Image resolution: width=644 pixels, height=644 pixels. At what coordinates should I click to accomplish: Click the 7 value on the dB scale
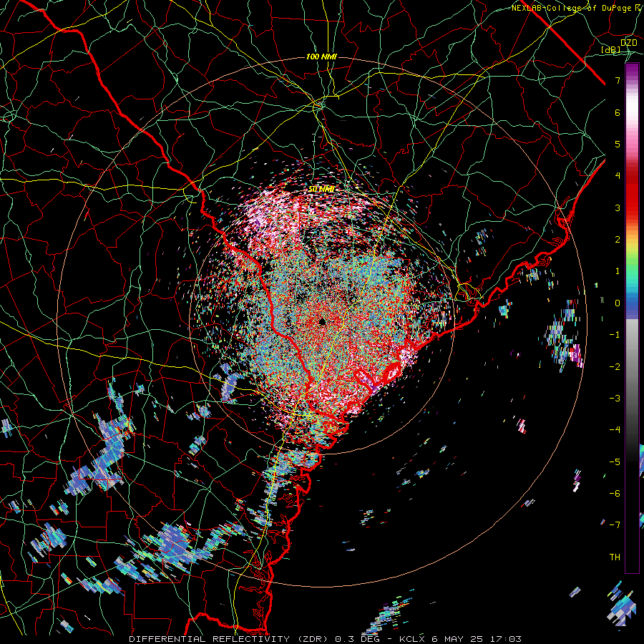point(618,80)
